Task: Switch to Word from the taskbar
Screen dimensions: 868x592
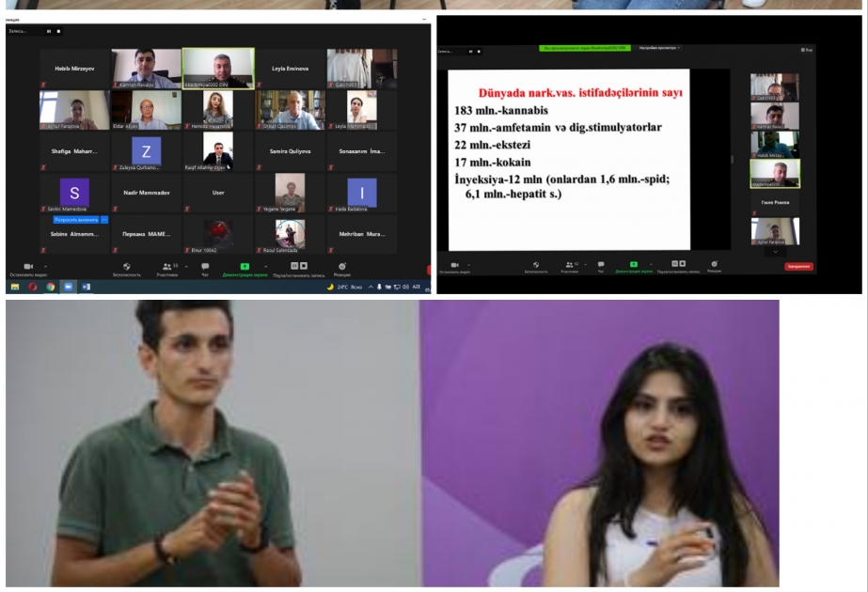Action: [86, 287]
